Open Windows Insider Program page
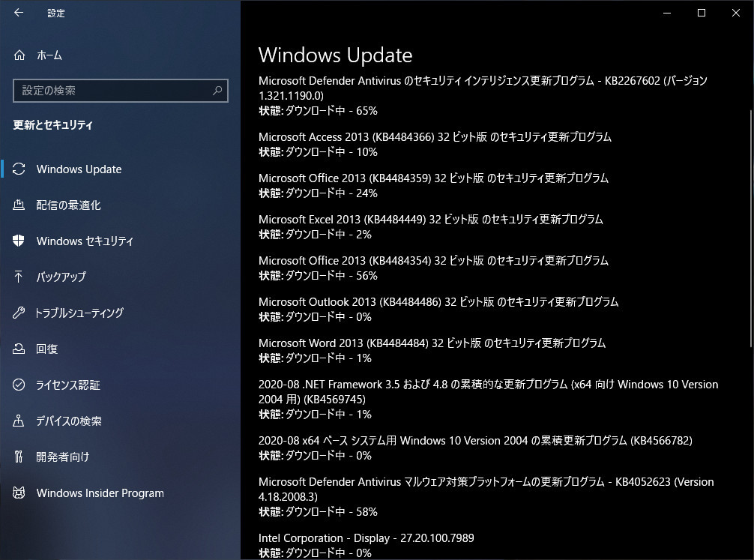754x560 pixels. (x=120, y=493)
